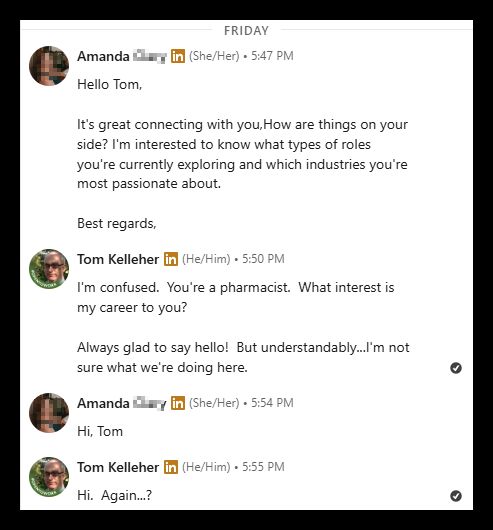Click the read receipt checkmark after 'sure what we're doing here'
This screenshot has height=530, width=493.
[456, 368]
